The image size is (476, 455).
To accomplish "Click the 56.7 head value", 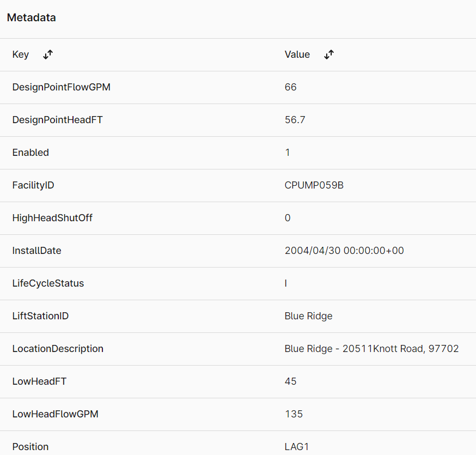I will coord(295,120).
